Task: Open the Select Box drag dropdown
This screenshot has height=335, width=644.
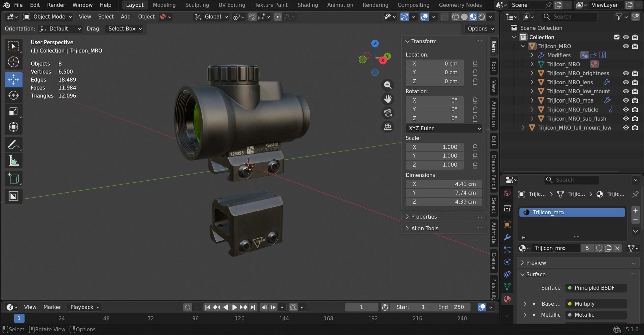Action: coord(124,29)
